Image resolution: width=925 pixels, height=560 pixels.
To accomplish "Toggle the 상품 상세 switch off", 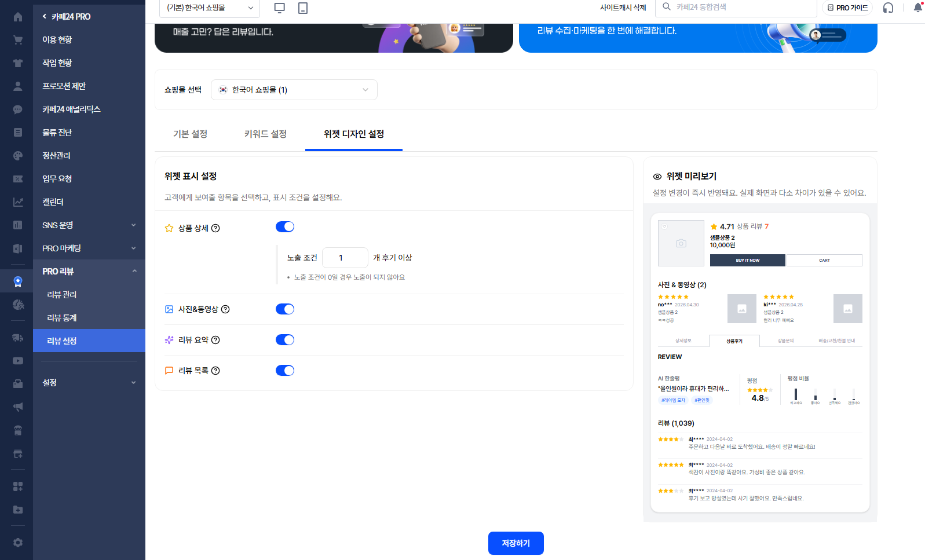I will tap(285, 227).
